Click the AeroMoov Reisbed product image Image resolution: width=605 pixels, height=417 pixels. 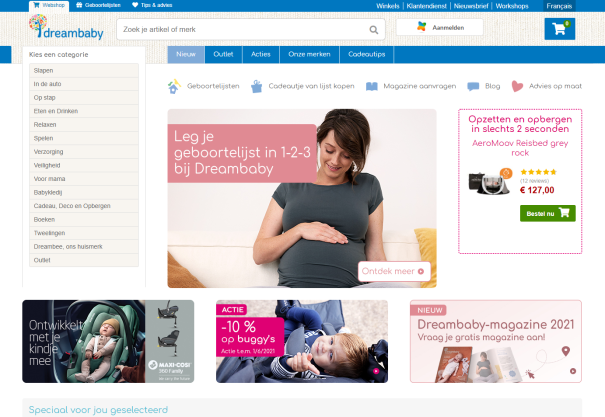[490, 181]
